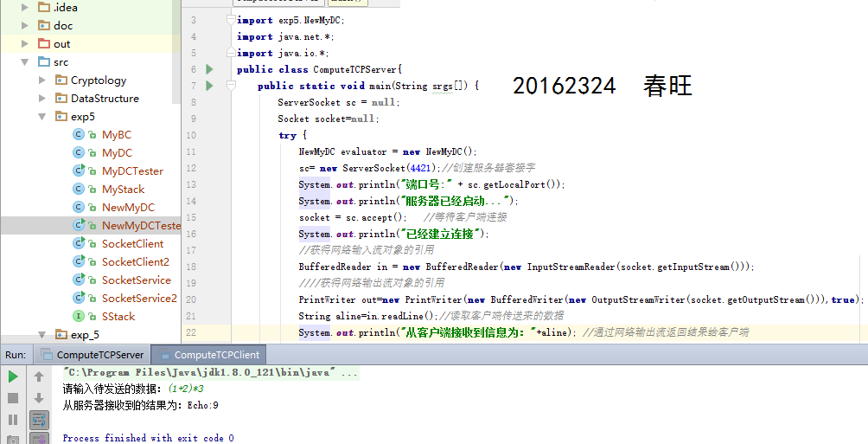Click the exp_5 package icon

tap(61, 334)
